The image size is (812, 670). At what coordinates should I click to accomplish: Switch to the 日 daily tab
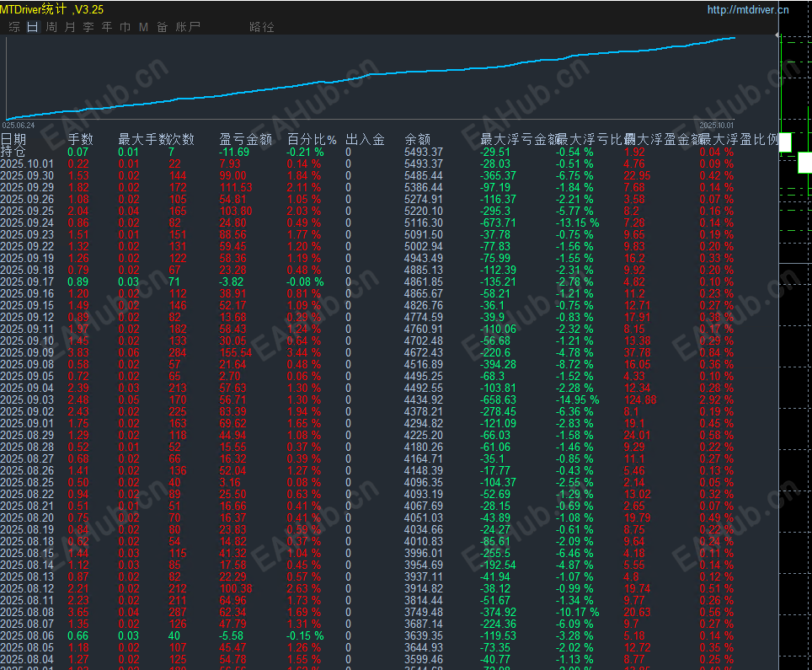(x=32, y=27)
